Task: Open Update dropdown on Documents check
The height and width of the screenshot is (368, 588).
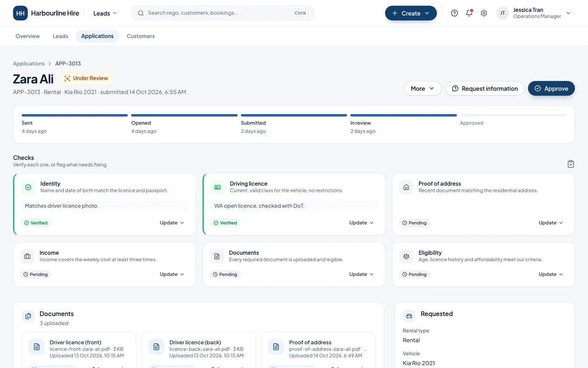Action: pos(362,274)
